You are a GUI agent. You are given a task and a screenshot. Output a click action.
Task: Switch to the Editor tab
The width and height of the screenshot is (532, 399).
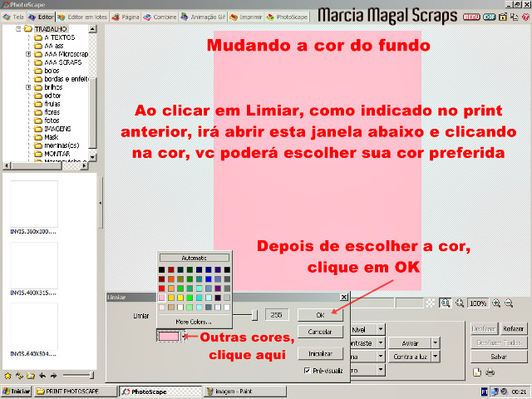point(41,17)
